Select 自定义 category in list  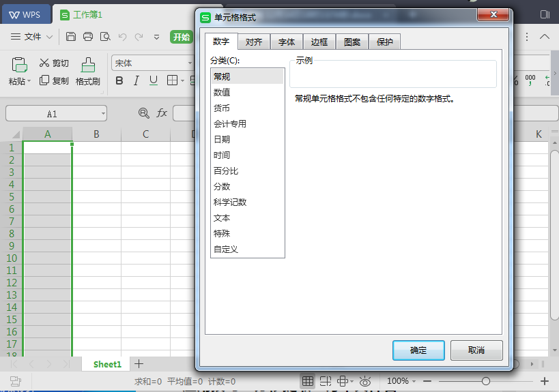(247, 249)
